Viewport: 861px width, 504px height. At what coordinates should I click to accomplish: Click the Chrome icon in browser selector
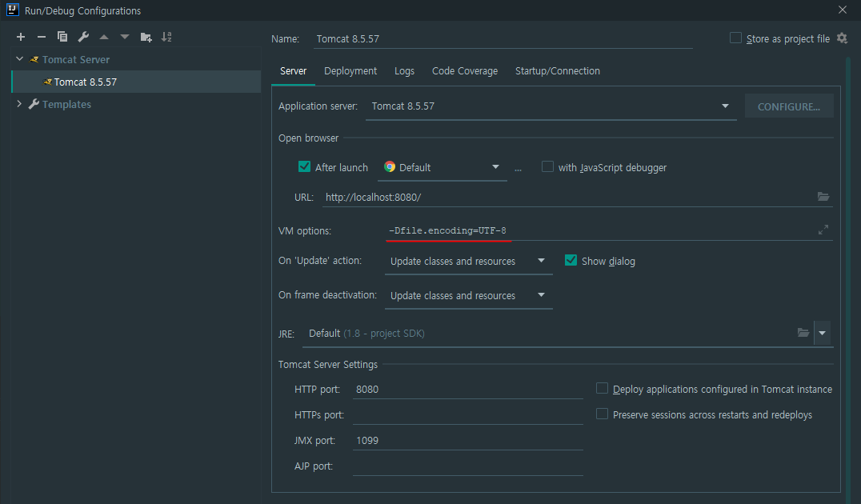click(390, 167)
